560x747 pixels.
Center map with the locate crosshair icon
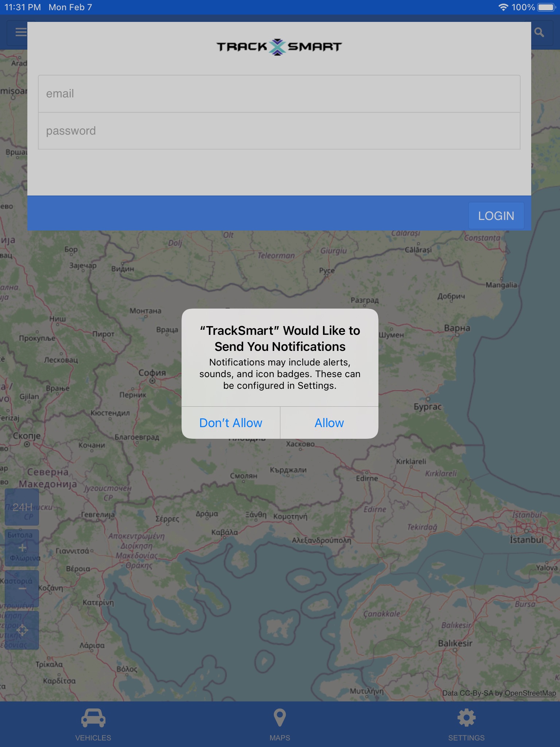(22, 630)
